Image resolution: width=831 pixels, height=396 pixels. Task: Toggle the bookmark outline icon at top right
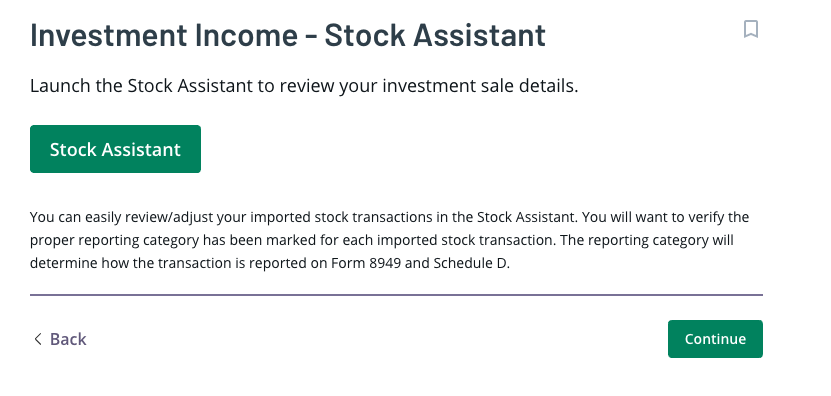click(750, 29)
